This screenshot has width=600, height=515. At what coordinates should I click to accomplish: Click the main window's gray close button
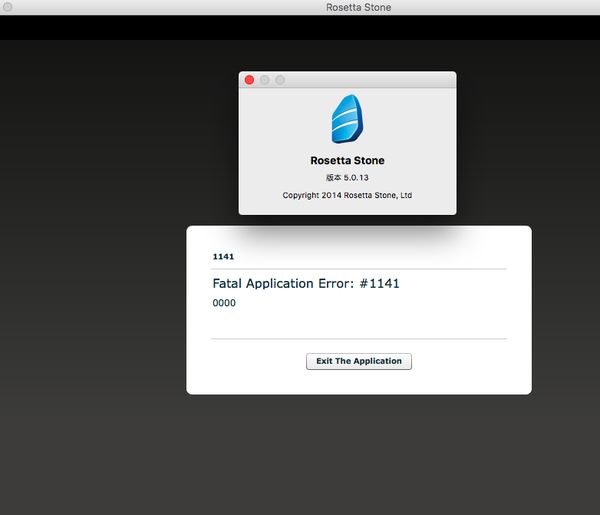point(7,7)
